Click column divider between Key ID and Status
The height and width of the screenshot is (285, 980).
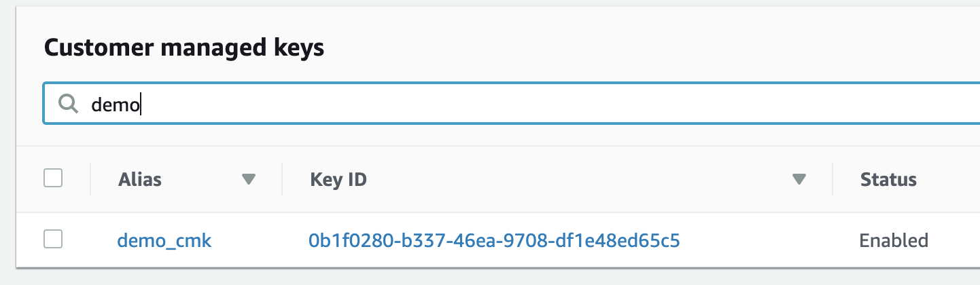point(833,179)
